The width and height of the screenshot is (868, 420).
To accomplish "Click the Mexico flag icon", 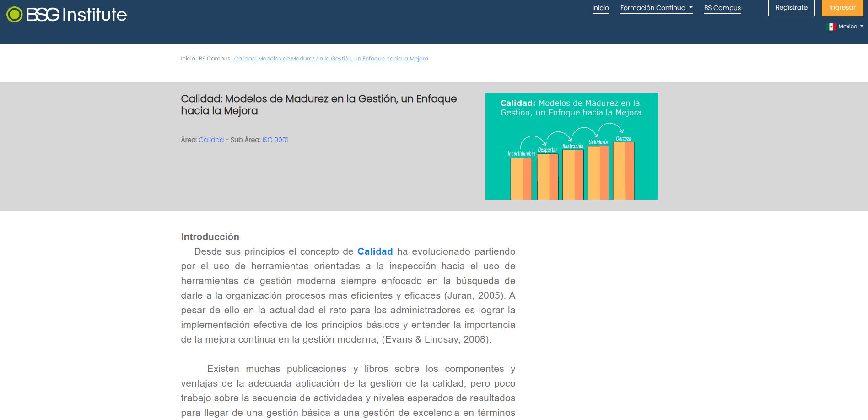I will [x=831, y=27].
